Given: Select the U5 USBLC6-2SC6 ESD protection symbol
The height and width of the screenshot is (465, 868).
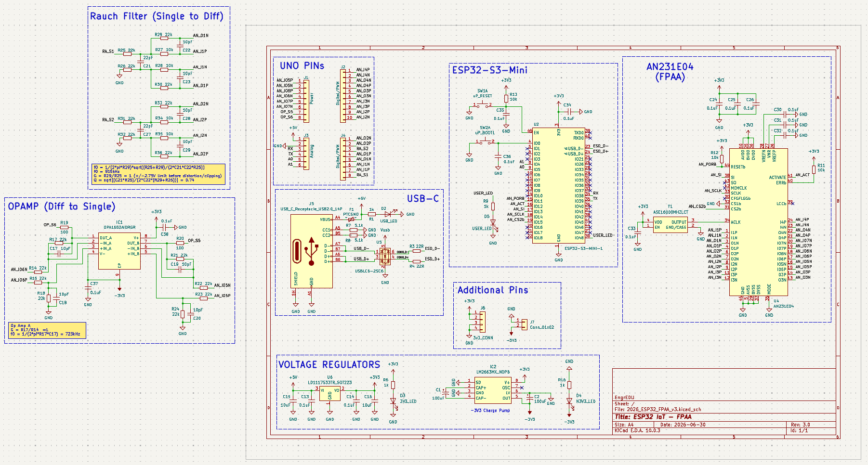Looking at the screenshot, I should click(x=385, y=256).
